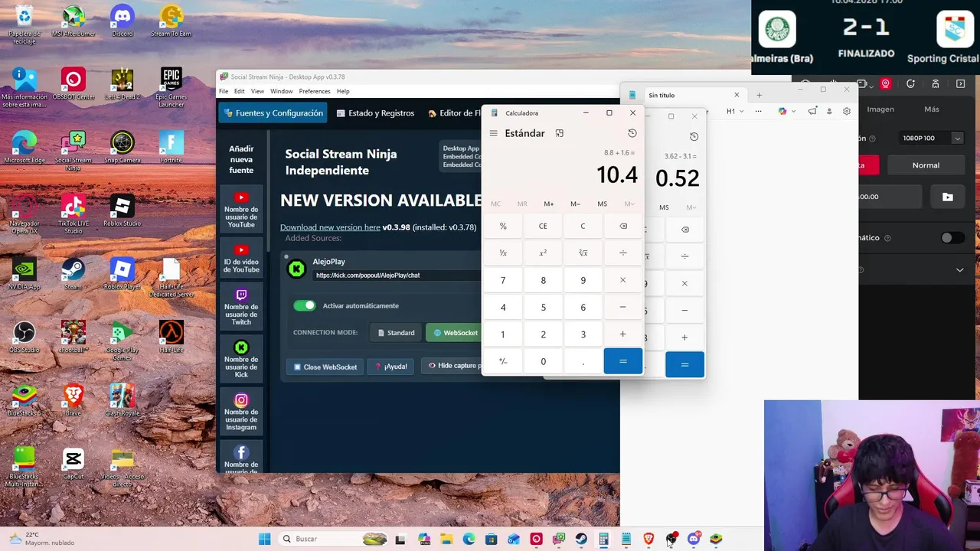980x551 pixels.
Task: Open the H1 heading dropdown in Notepad
Action: pyautogui.click(x=735, y=111)
